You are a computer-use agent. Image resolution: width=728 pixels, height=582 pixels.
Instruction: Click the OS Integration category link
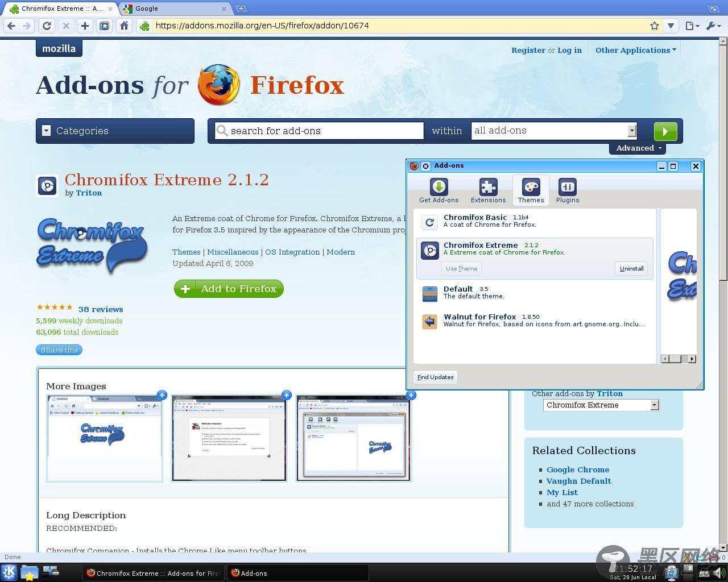(x=292, y=252)
